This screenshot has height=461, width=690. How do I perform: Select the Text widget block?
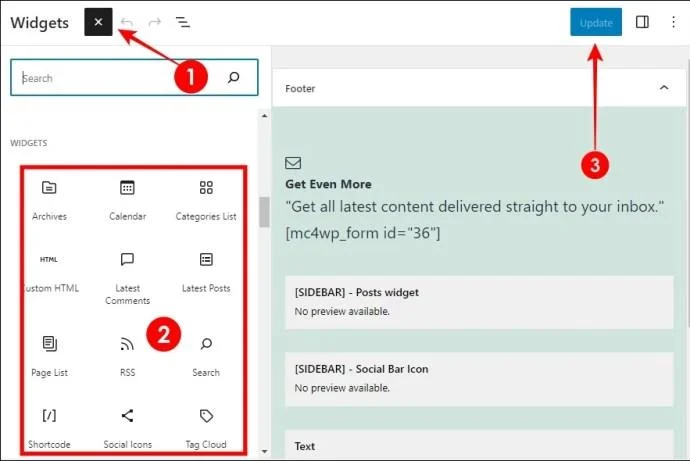pos(479,446)
